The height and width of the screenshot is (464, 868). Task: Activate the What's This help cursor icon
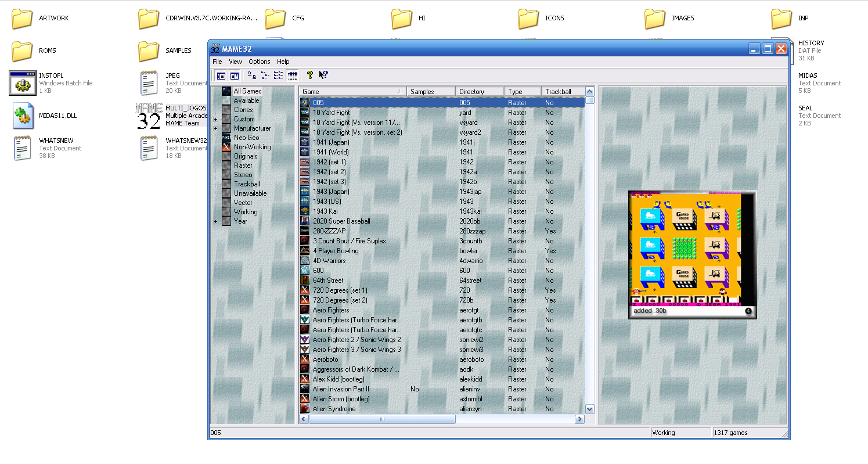(x=323, y=75)
